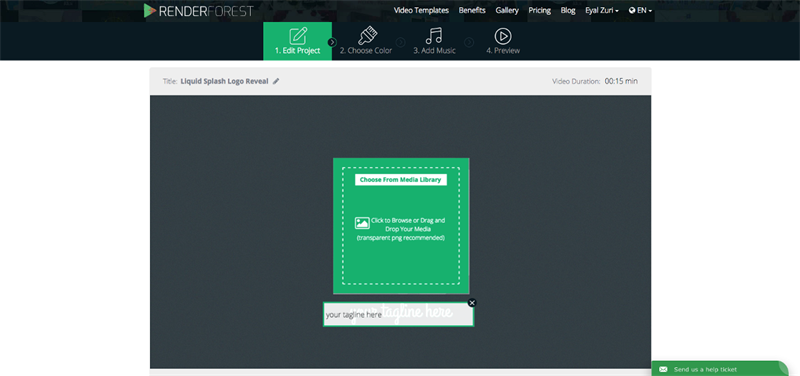Screen dimensions: 800x376
Task: Select the Choose Color paintbrush icon
Action: click(367, 36)
